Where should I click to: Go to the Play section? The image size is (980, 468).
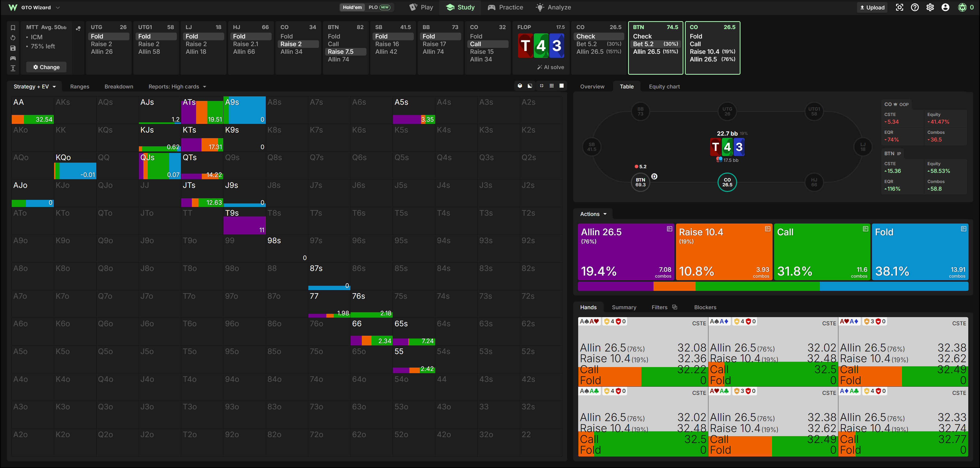pyautogui.click(x=421, y=7)
